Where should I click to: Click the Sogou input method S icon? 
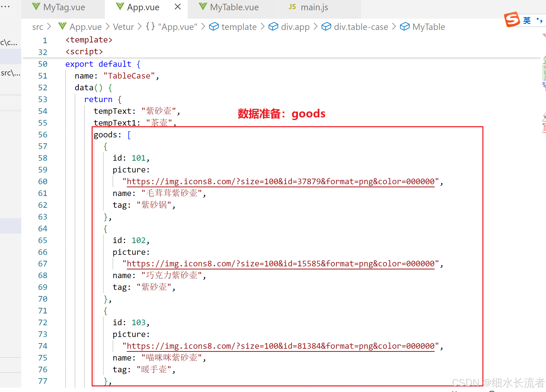[512, 19]
